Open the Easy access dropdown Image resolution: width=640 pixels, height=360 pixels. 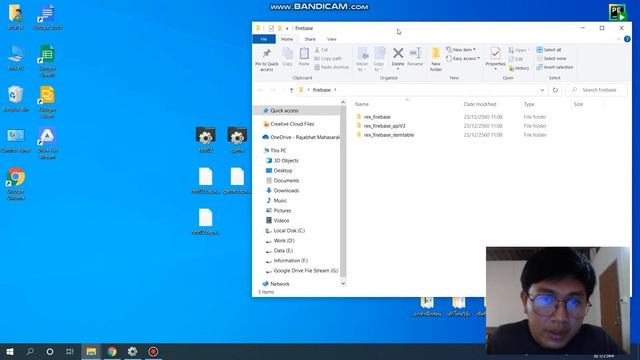click(463, 58)
